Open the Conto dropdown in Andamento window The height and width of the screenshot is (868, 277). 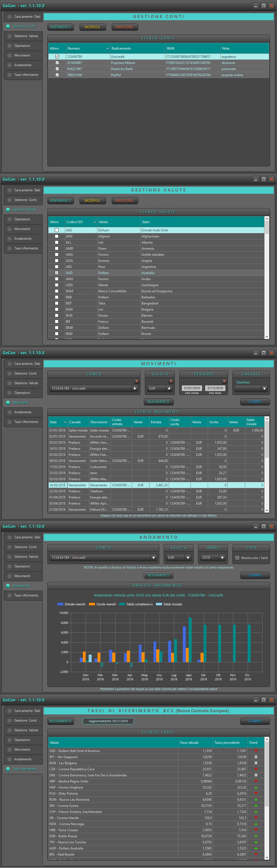[153, 558]
